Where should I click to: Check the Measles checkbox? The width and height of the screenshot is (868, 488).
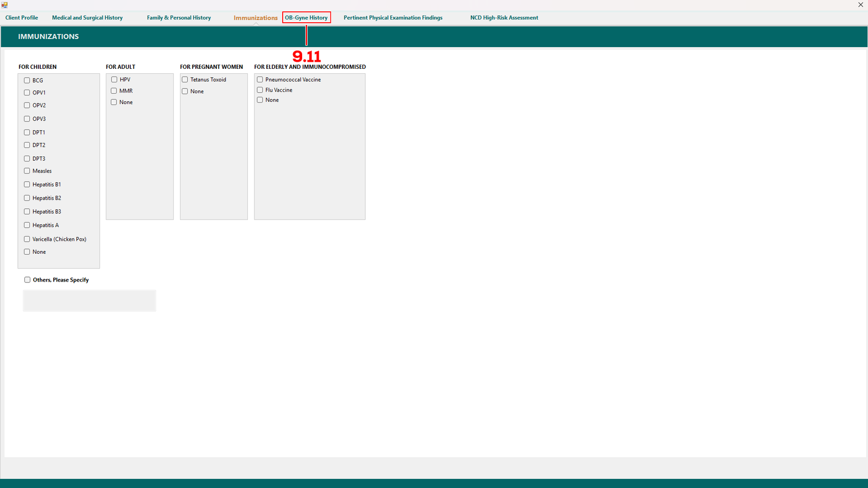pos(27,171)
